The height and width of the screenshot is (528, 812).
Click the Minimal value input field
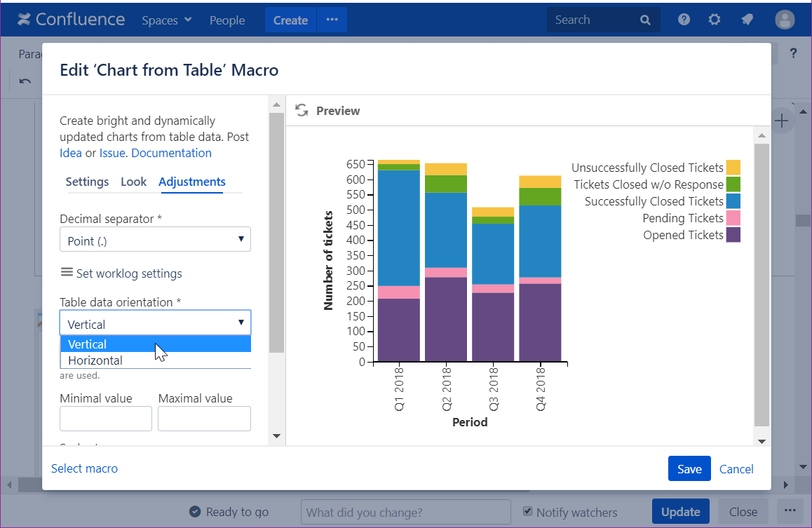click(106, 419)
